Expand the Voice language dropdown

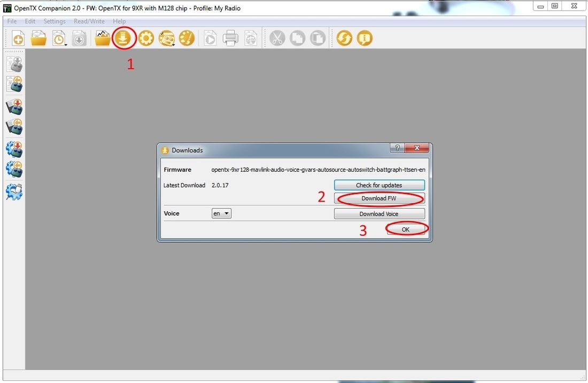(x=221, y=213)
